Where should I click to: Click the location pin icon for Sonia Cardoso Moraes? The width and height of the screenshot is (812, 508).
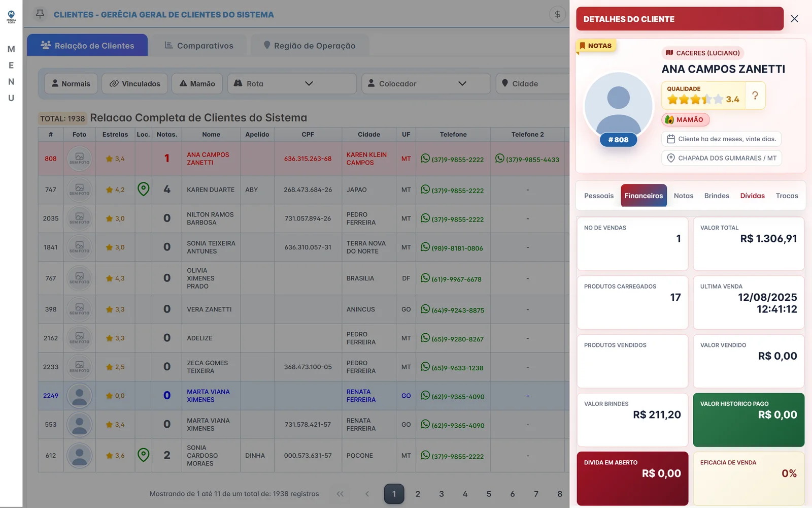(x=144, y=455)
